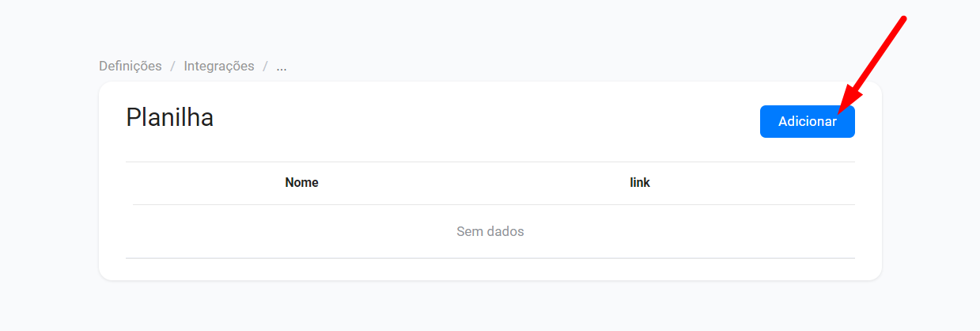This screenshot has width=980, height=331.
Task: Navigate back to Definições settings
Action: pos(131,67)
